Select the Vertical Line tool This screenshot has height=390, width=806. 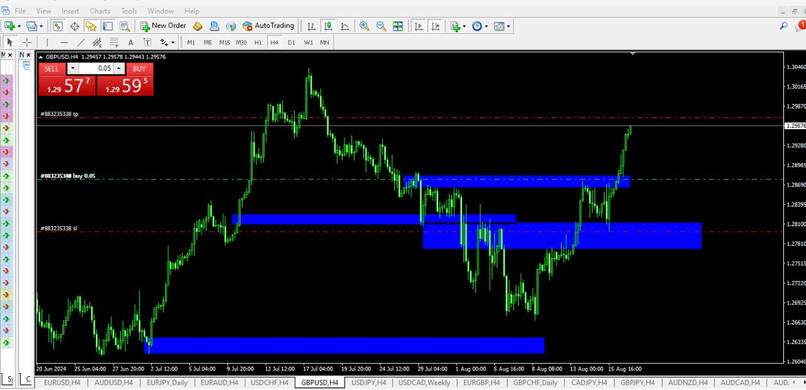click(47, 42)
